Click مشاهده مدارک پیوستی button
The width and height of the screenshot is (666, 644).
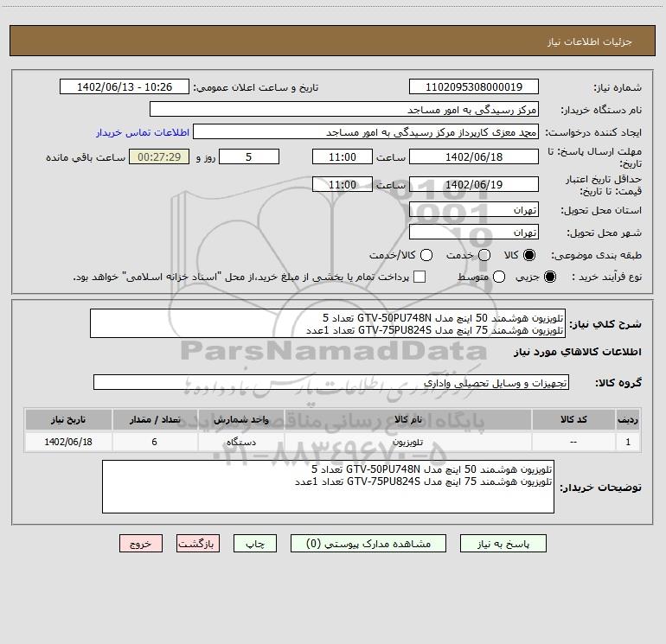click(x=368, y=544)
